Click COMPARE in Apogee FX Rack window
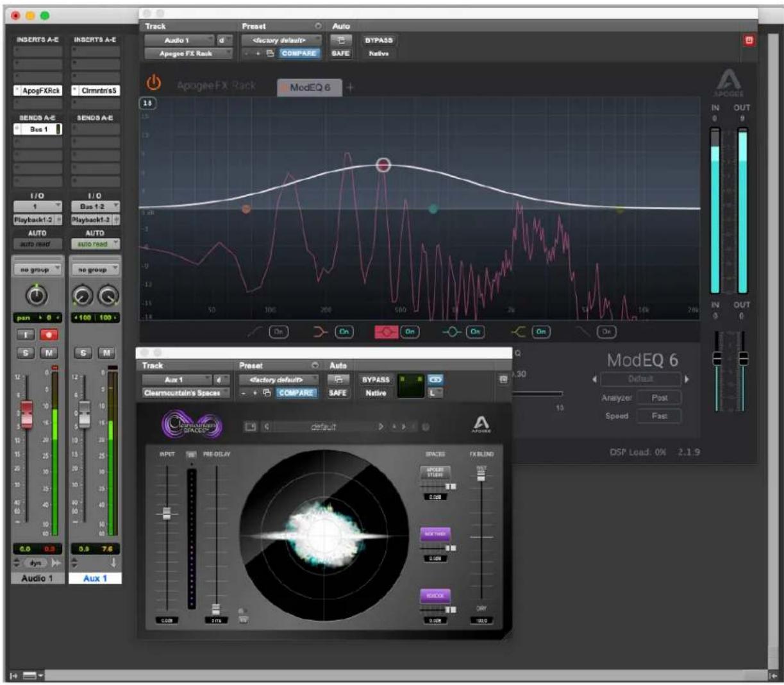Viewport: 784px width, 685px height. (299, 54)
